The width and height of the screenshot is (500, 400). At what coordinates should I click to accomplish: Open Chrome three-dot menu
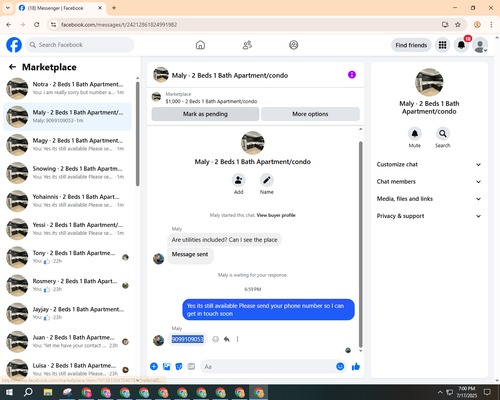(x=491, y=25)
